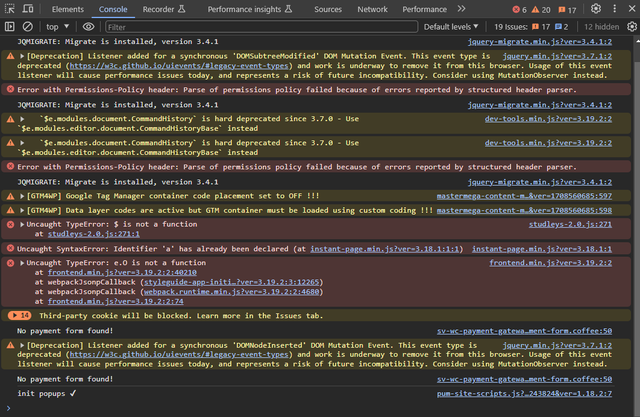Open instant-page.min.js source link at right

[542, 249]
